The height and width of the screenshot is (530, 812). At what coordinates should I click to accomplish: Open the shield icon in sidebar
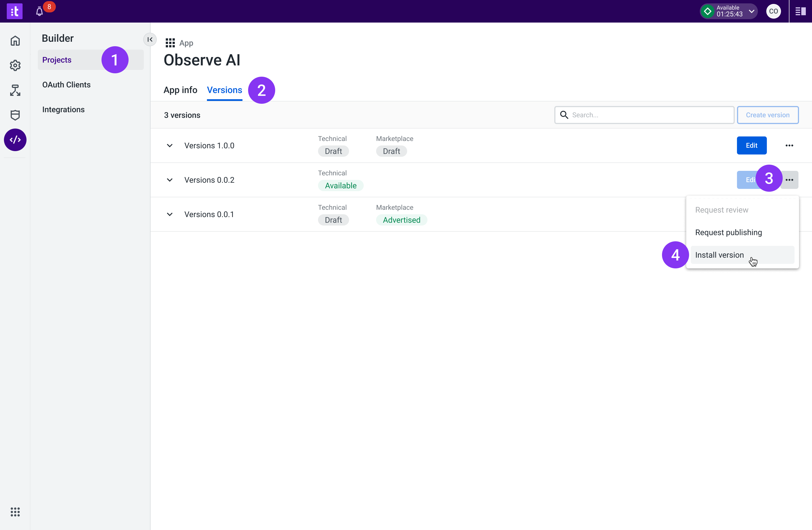tap(15, 115)
